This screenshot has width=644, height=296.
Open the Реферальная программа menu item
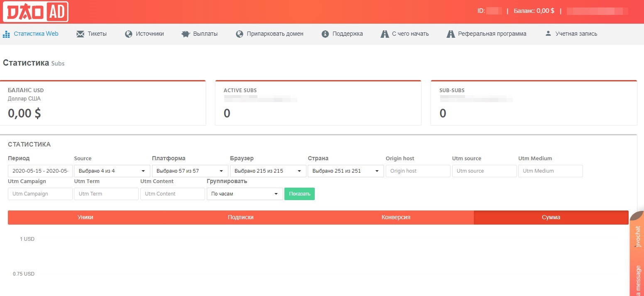coord(492,34)
